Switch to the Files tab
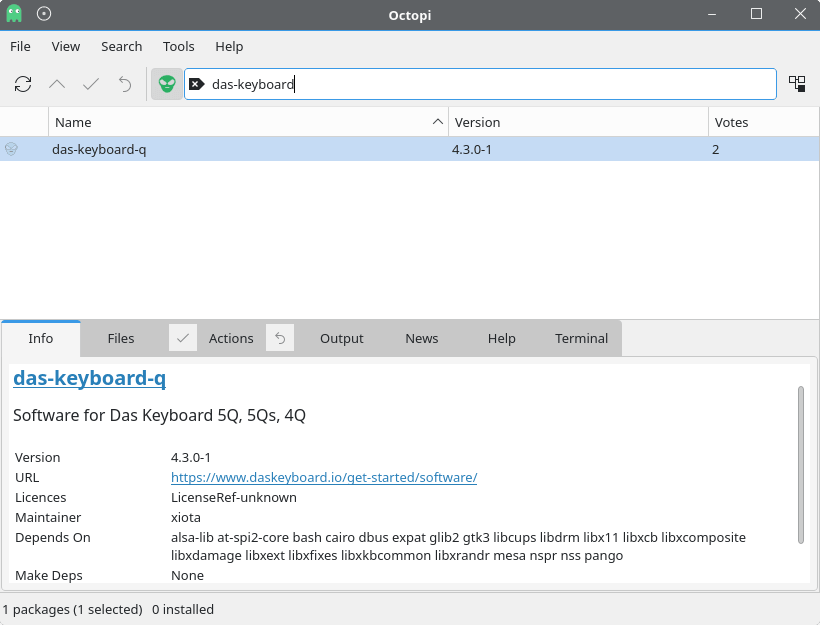 coord(121,338)
